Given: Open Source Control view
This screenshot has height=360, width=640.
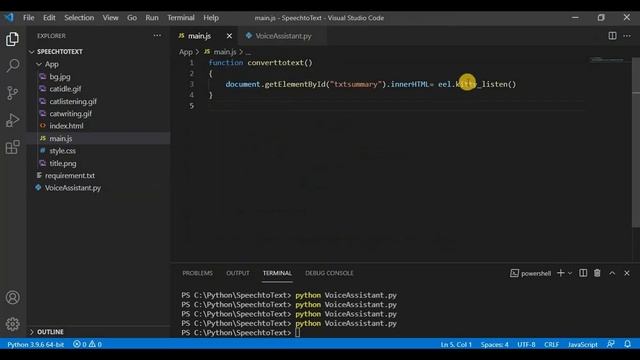Looking at the screenshot, I should pyautogui.click(x=12, y=93).
